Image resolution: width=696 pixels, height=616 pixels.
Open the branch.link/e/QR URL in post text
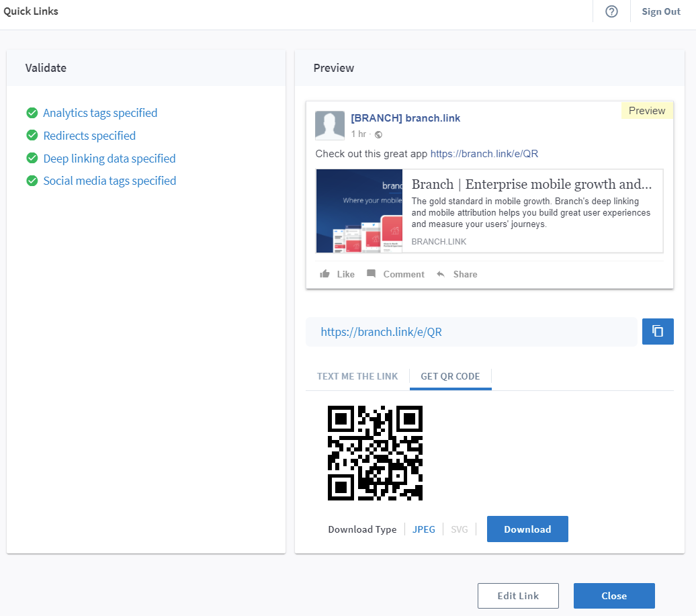click(x=484, y=154)
